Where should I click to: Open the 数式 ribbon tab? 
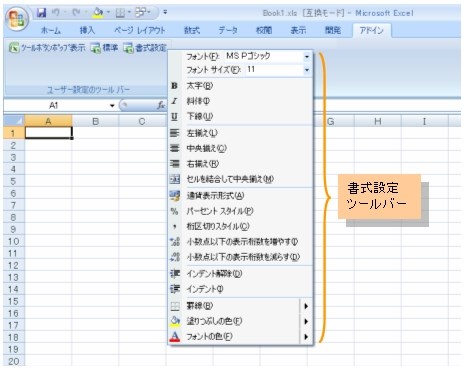coord(192,31)
